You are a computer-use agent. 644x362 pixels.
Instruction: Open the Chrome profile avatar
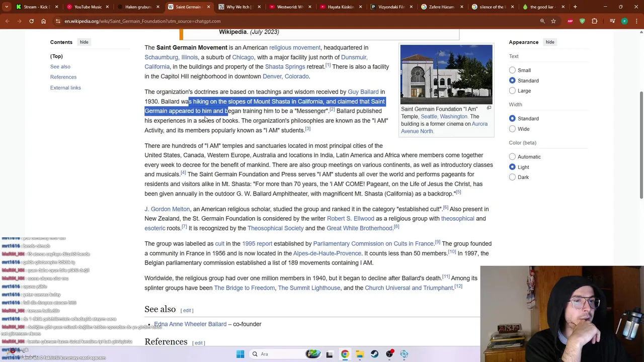click(x=624, y=21)
